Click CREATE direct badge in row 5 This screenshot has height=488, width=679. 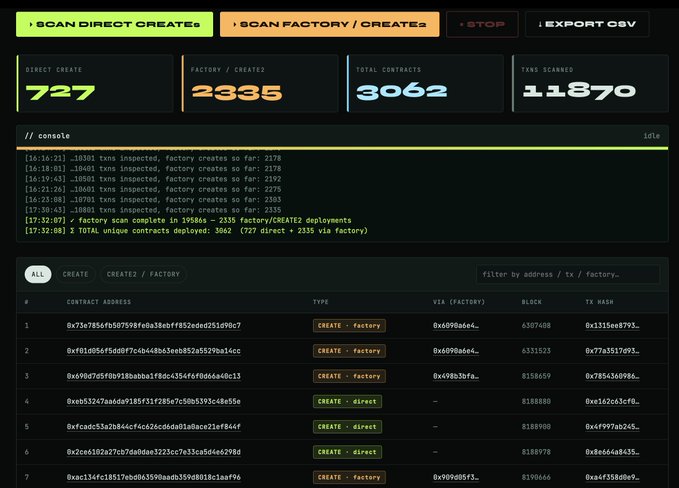(347, 427)
